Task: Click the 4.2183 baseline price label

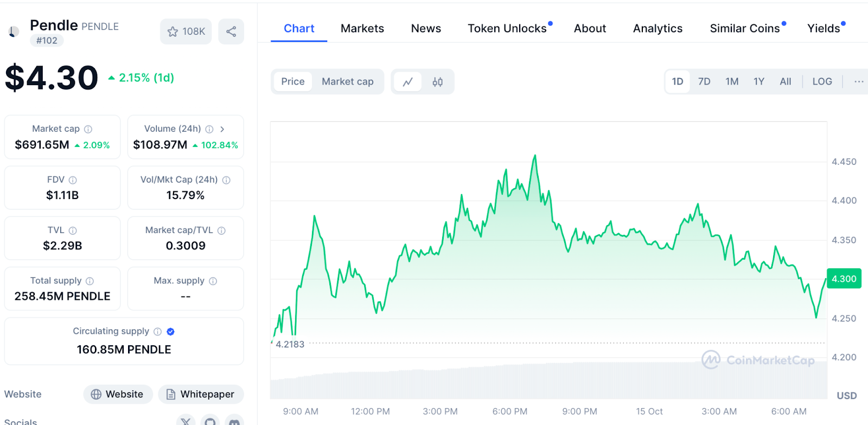Action: [x=290, y=344]
